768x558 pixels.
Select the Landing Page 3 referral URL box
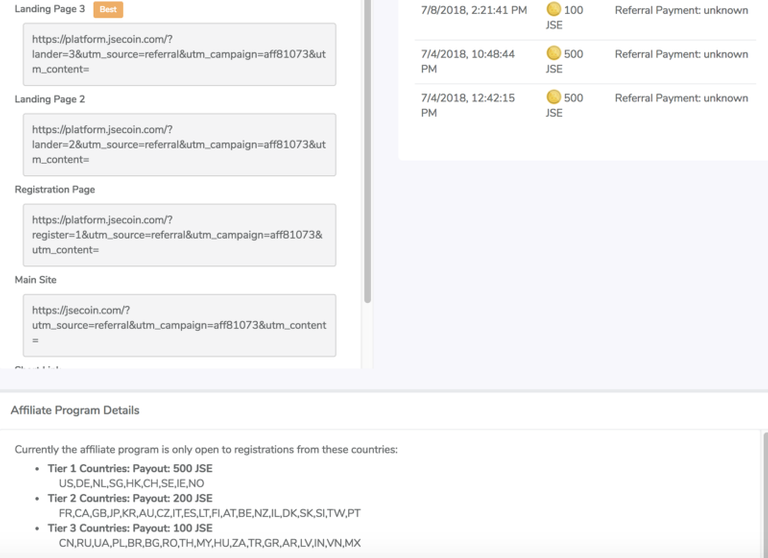coord(179,54)
